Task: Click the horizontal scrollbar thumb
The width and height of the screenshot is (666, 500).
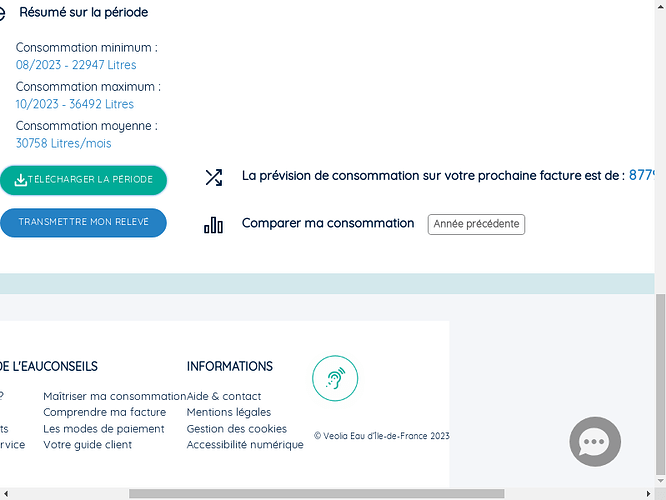Action: [x=316, y=494]
